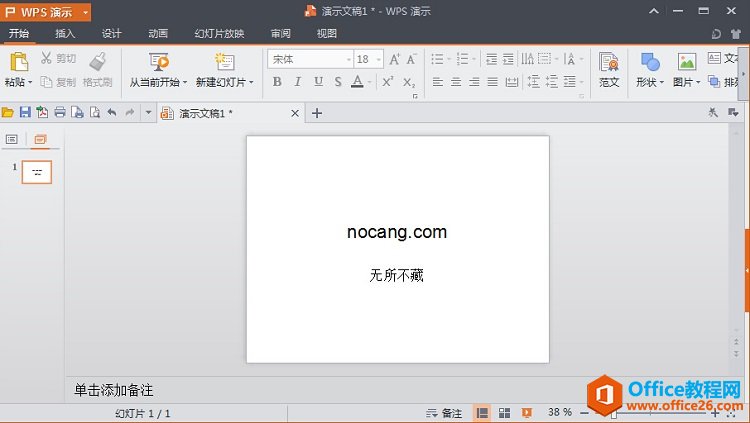Switch to the 动画 ribbon tab
Image resolution: width=750 pixels, height=423 pixels.
pos(158,33)
